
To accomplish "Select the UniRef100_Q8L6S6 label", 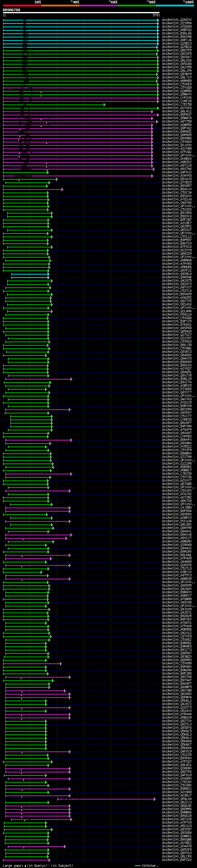I will 177,60.
